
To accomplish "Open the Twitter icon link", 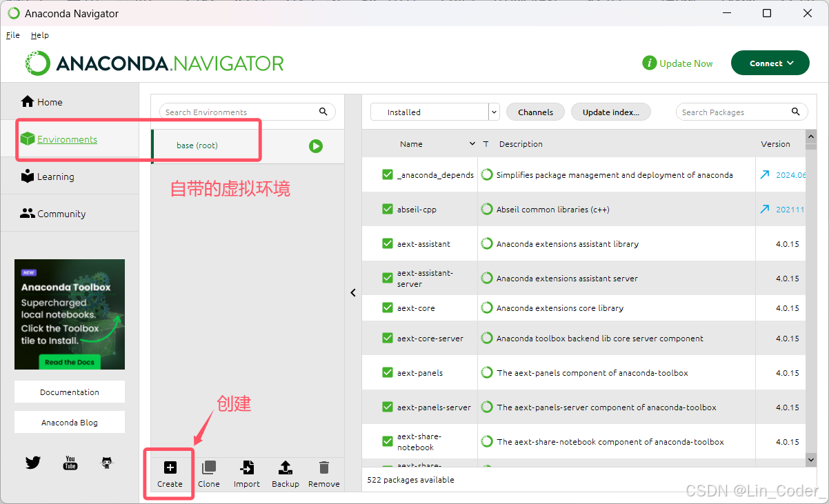I will click(x=33, y=463).
